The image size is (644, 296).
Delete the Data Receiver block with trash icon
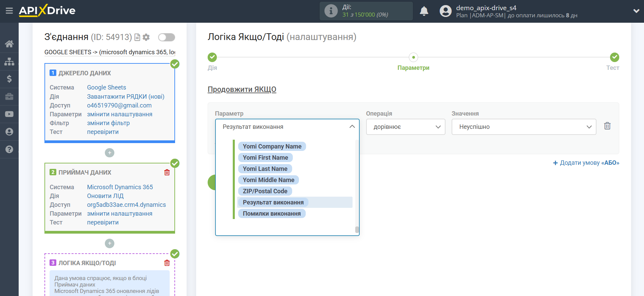tap(167, 173)
